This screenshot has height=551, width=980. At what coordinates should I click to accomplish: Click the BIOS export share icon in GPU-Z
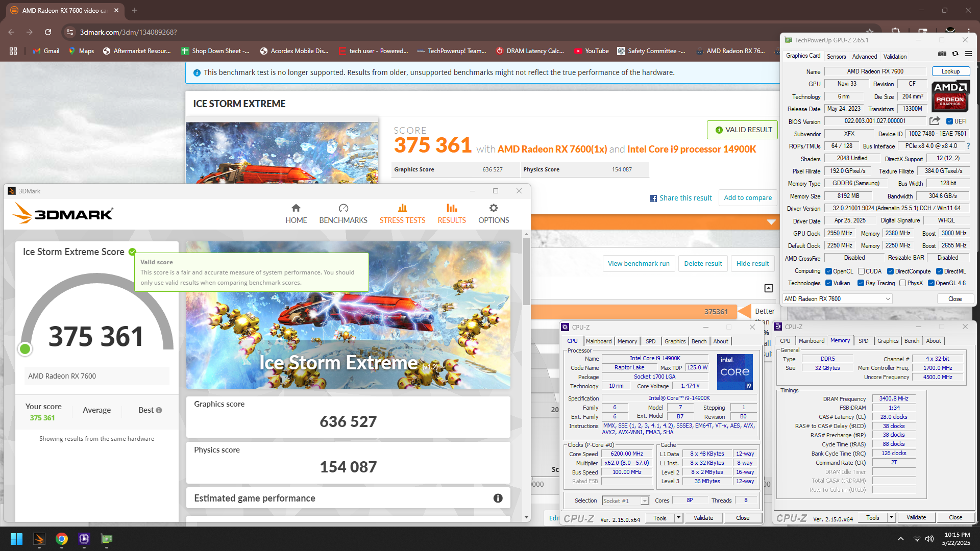(935, 121)
